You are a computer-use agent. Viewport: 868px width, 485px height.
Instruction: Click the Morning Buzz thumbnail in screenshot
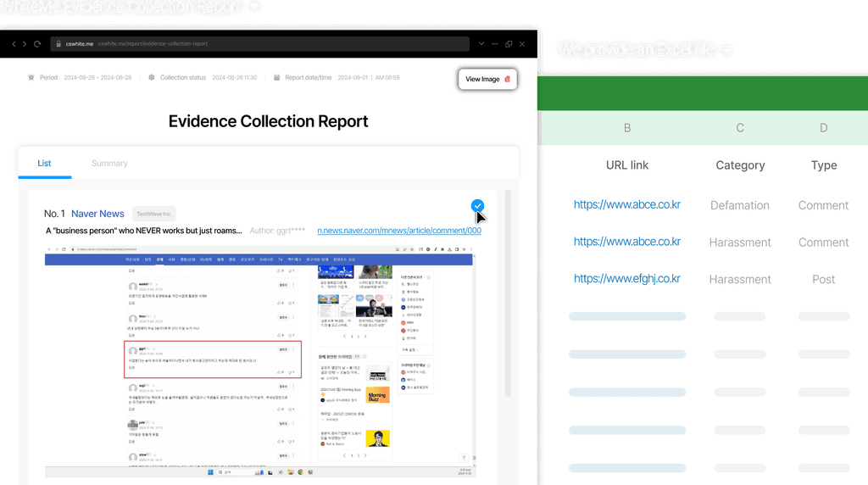pos(377,395)
